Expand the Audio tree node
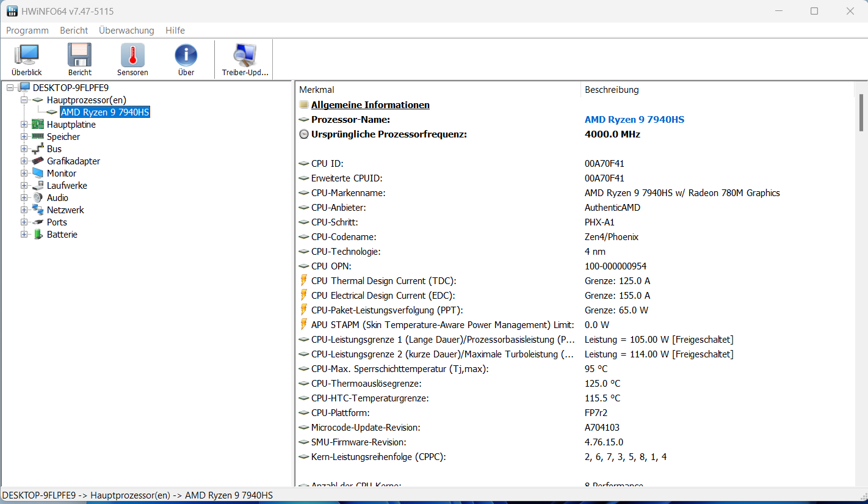The width and height of the screenshot is (868, 504). point(24,197)
